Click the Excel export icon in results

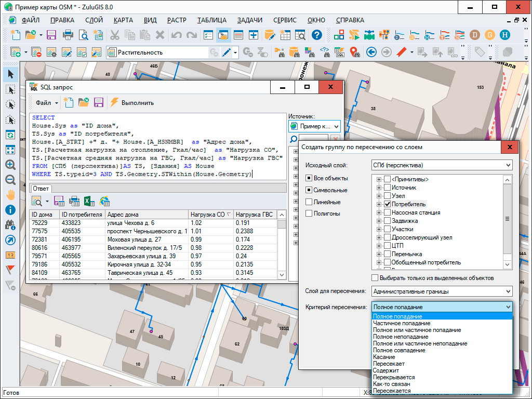[89, 201]
